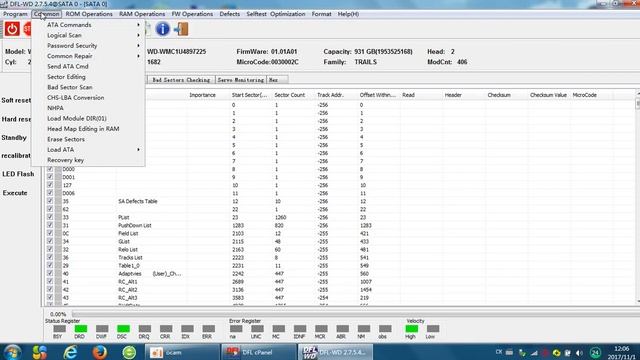Uncheck Adaptives module 40 checkbox
The image size is (640, 360).
pos(50,273)
